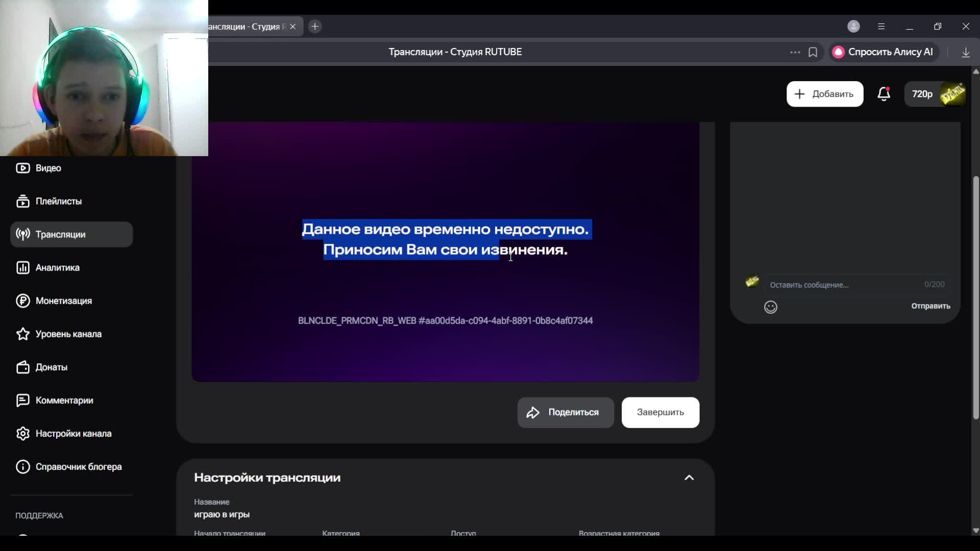Click the ПОДДЕРЖКА section label
Image resolution: width=980 pixels, height=551 pixels.
39,516
